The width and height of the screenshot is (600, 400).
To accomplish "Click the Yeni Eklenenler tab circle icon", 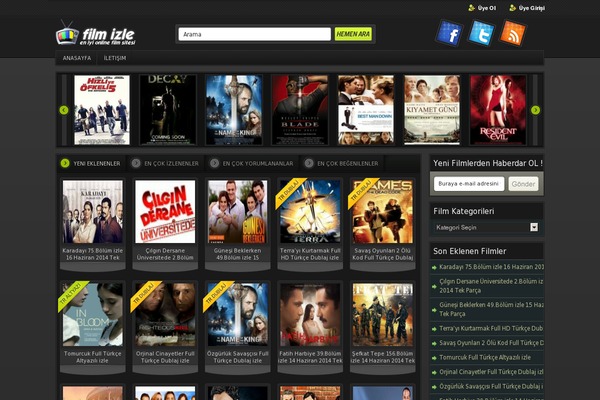I will pyautogui.click(x=65, y=163).
